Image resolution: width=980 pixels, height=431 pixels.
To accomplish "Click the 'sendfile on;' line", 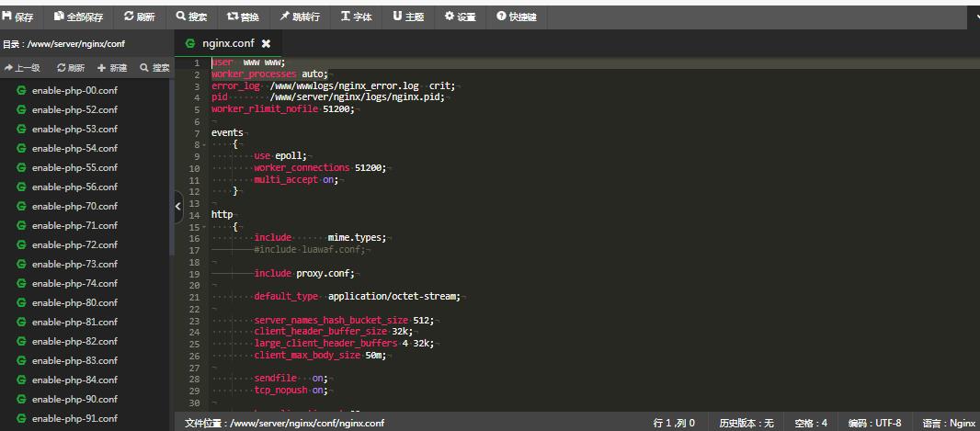I will point(291,380).
